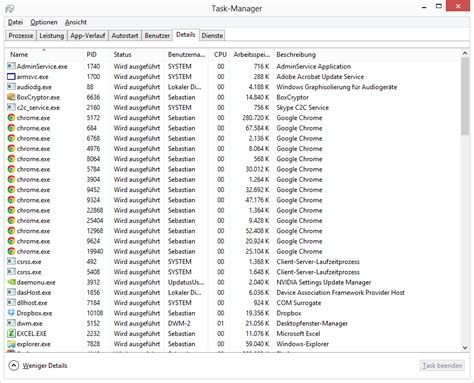Select the chrome.exe row with PID 12968
Screen dimensions: 474x383
tap(233, 231)
